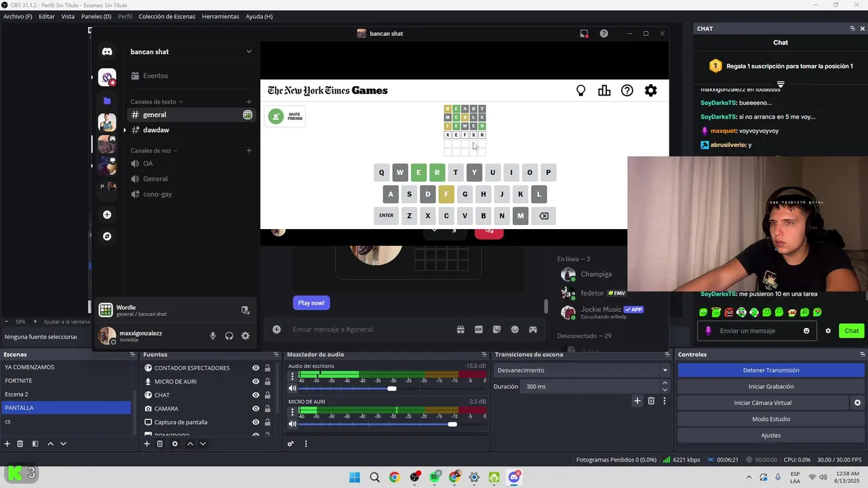The width and height of the screenshot is (868, 488).
Task: Click Discord message attachment plus icon
Action: pyautogui.click(x=277, y=329)
